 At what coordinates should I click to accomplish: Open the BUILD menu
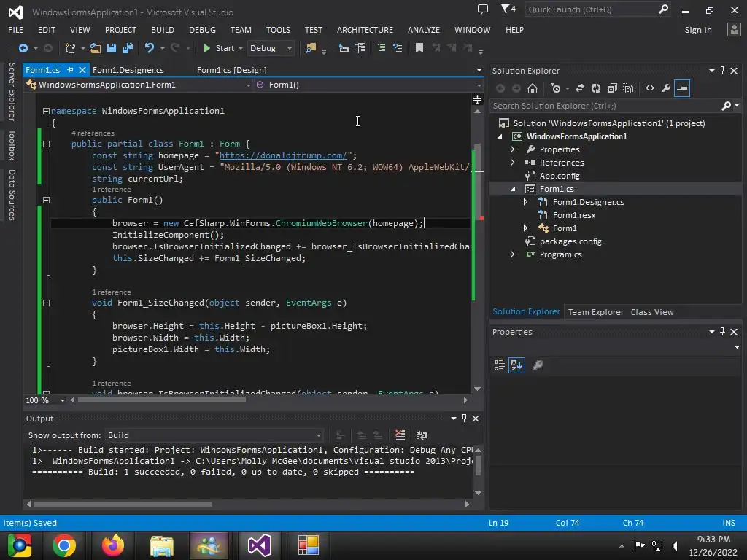163,29
